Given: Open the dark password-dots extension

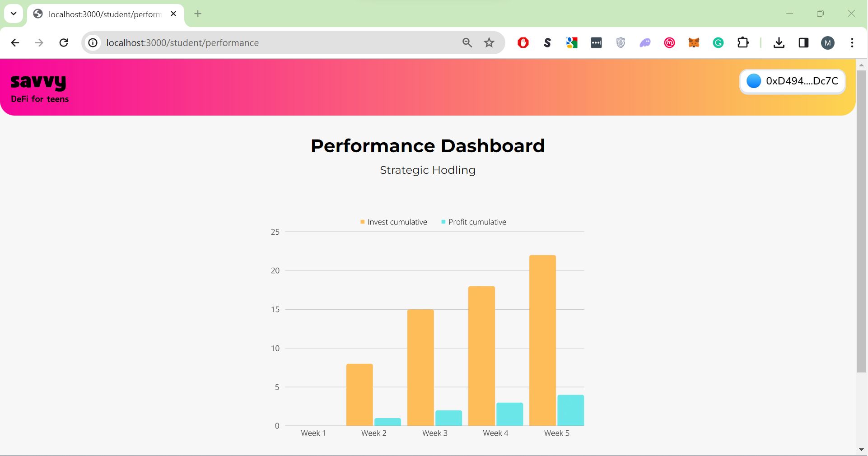Looking at the screenshot, I should click(x=596, y=42).
